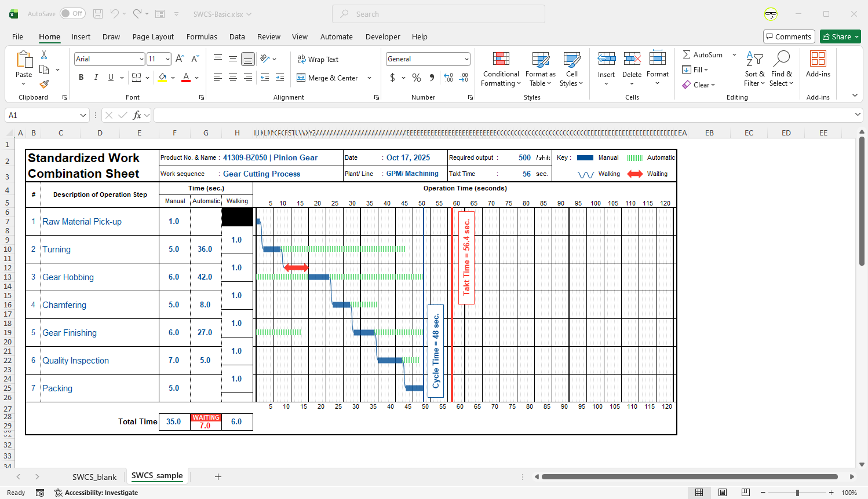
Task: Center text horizontally
Action: 233,78
